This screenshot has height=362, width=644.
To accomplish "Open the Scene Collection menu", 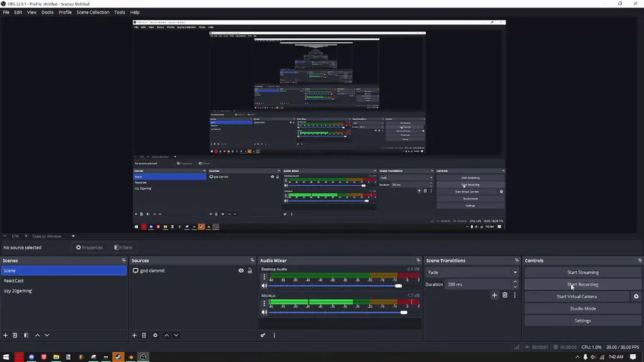I will [93, 12].
